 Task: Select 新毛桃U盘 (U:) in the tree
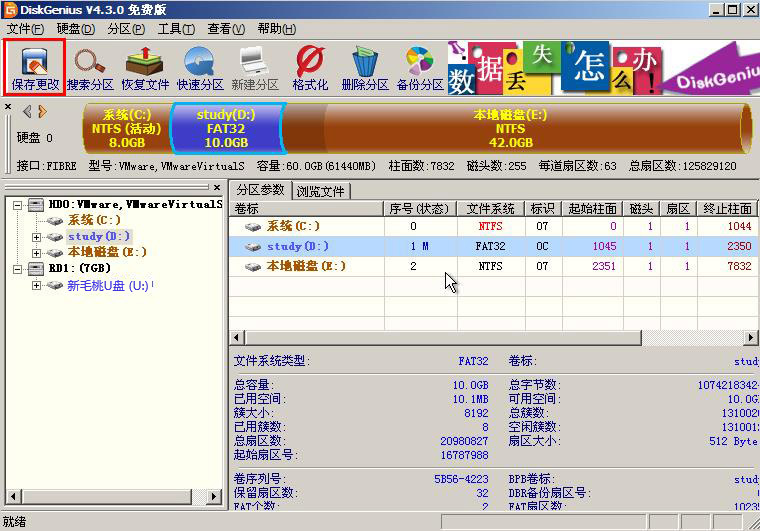click(108, 285)
